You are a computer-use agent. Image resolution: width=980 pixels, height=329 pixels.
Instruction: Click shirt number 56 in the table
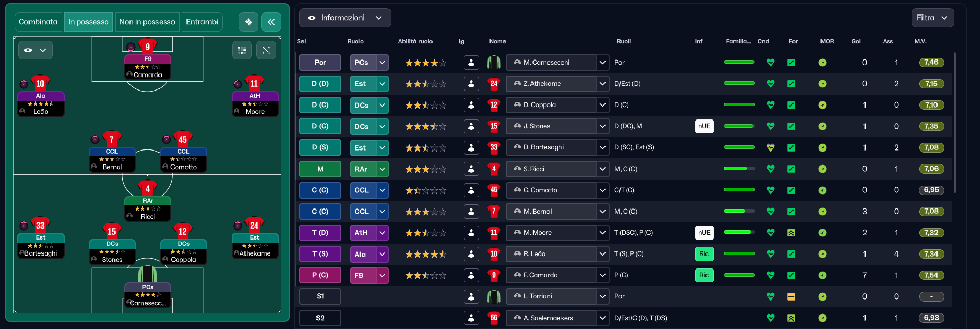point(494,318)
